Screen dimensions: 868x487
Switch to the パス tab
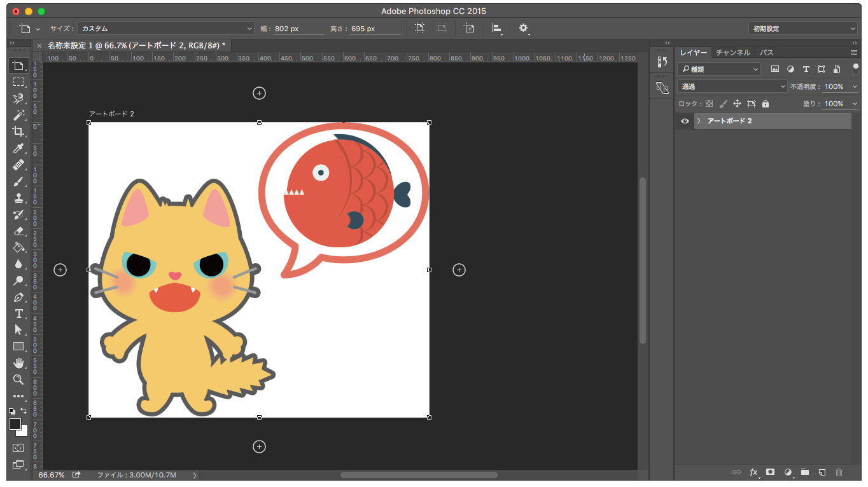tap(766, 53)
